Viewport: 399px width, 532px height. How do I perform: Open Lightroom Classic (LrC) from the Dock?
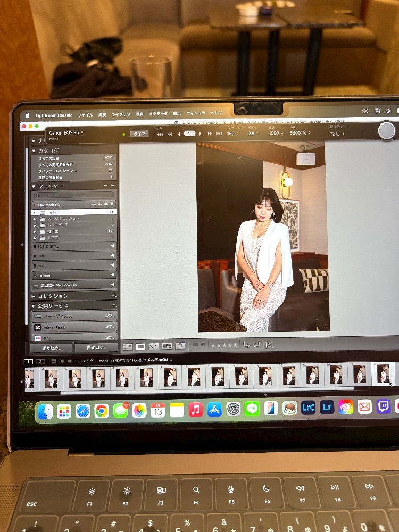[x=308, y=408]
